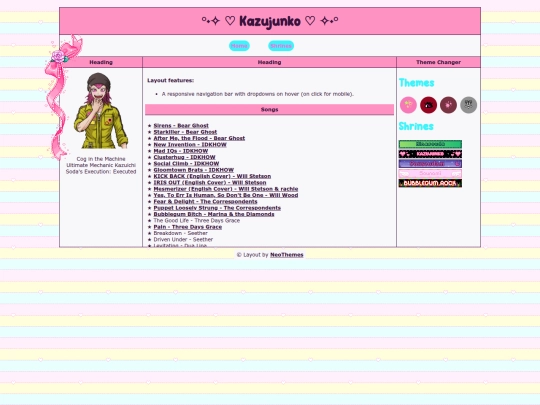Open Bubblegum Bitch - Marina & the Diamonds link
Viewport: 540px width, 405px height.
pyautogui.click(x=214, y=214)
